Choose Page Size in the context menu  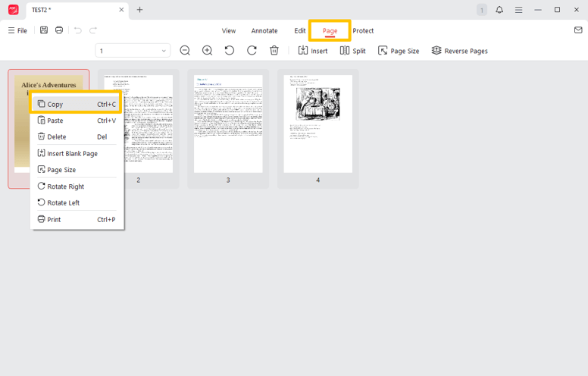click(x=77, y=170)
